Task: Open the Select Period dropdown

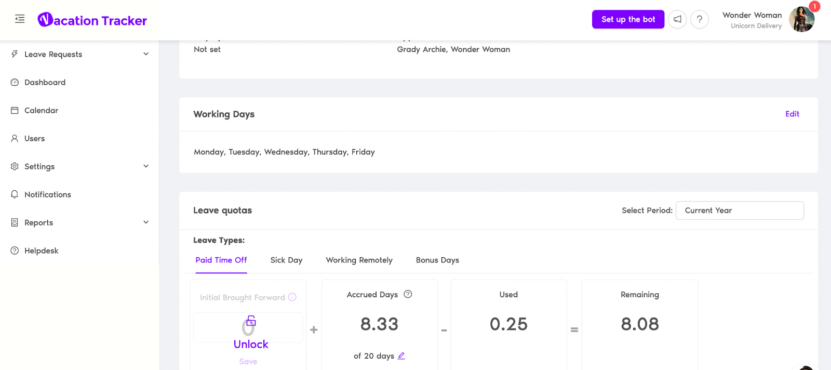Action: 740,210
